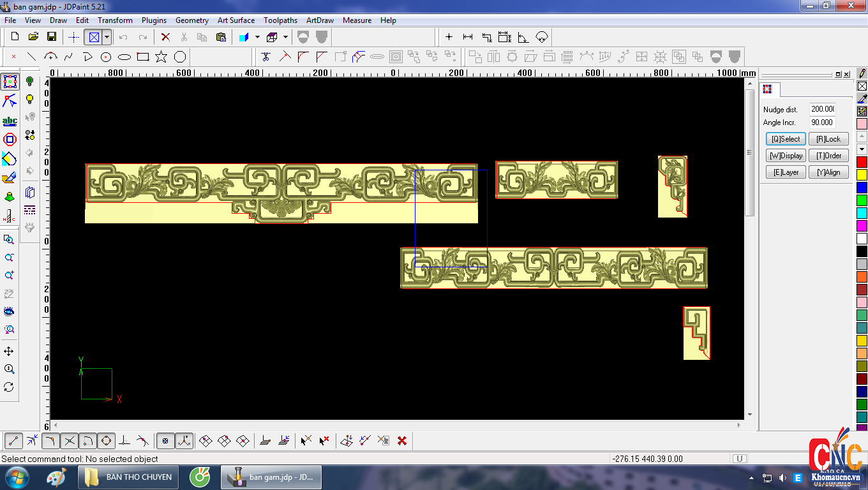Select the Pan move arrows tool
This screenshot has width=868, height=490.
point(9,352)
